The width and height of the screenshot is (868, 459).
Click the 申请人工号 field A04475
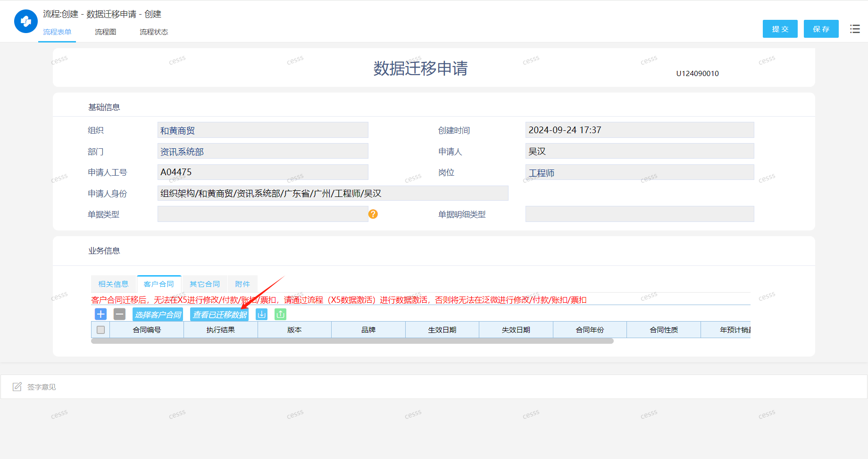coord(263,172)
